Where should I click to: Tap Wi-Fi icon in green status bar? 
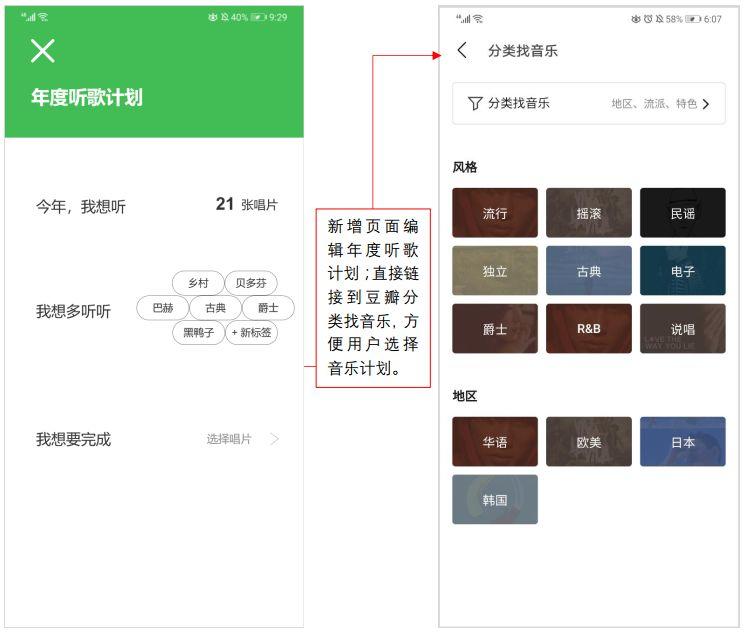click(43, 17)
